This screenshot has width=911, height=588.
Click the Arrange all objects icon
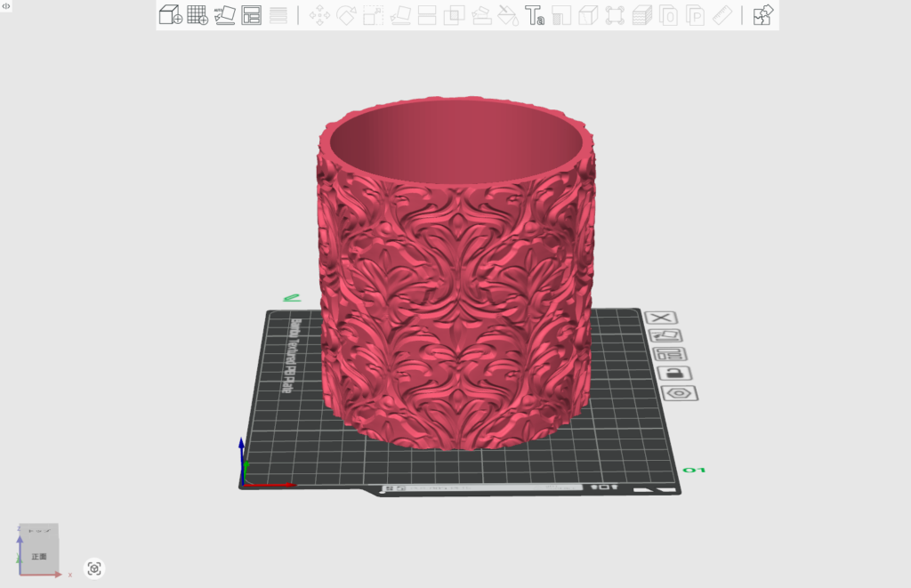pyautogui.click(x=252, y=15)
